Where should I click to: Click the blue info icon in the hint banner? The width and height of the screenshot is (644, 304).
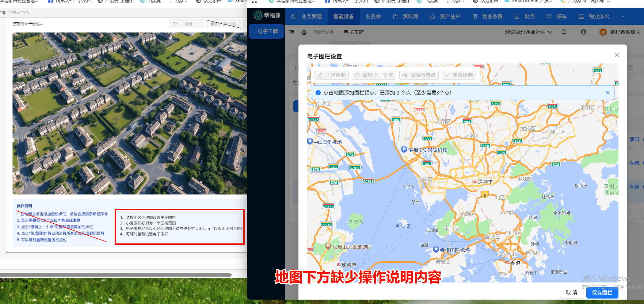tap(318, 93)
